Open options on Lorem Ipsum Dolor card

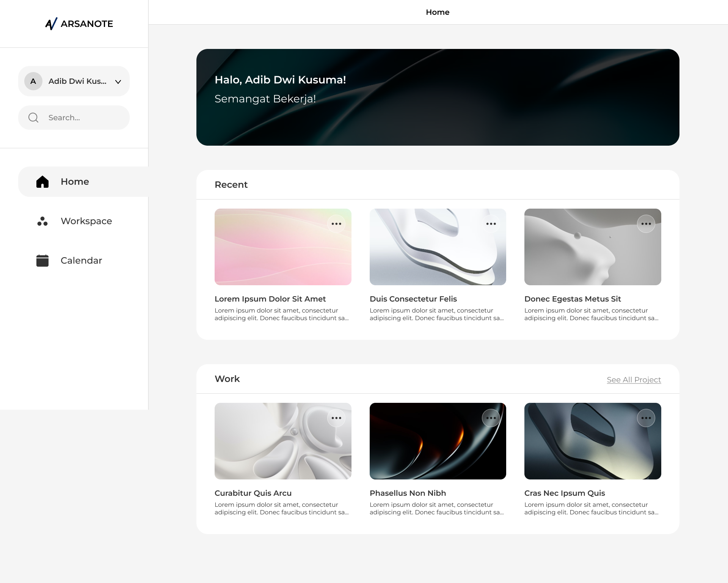click(336, 224)
